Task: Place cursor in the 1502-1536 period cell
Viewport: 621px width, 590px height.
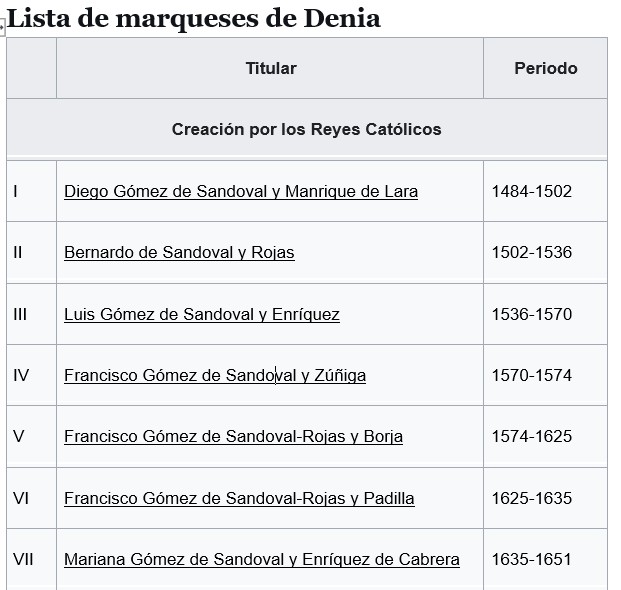Action: 545,252
